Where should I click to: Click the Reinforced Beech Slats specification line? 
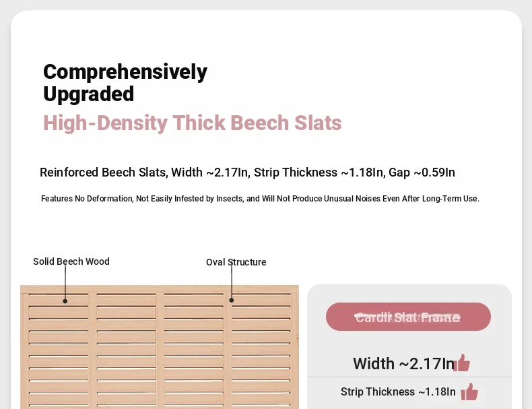[x=247, y=172]
